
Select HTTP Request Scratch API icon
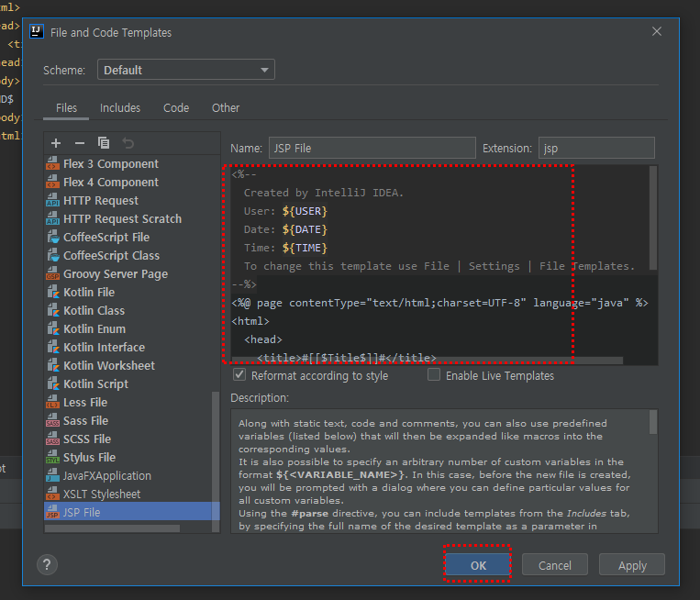(x=52, y=218)
